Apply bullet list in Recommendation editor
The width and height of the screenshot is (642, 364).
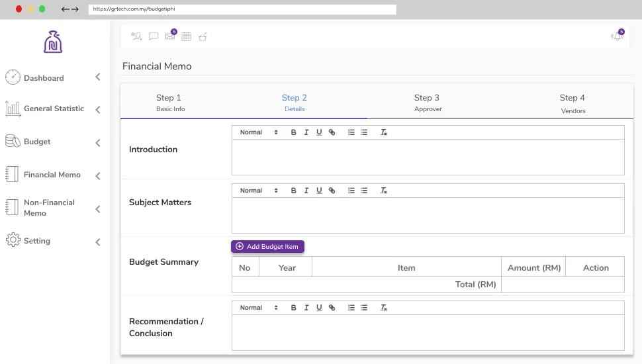(364, 308)
